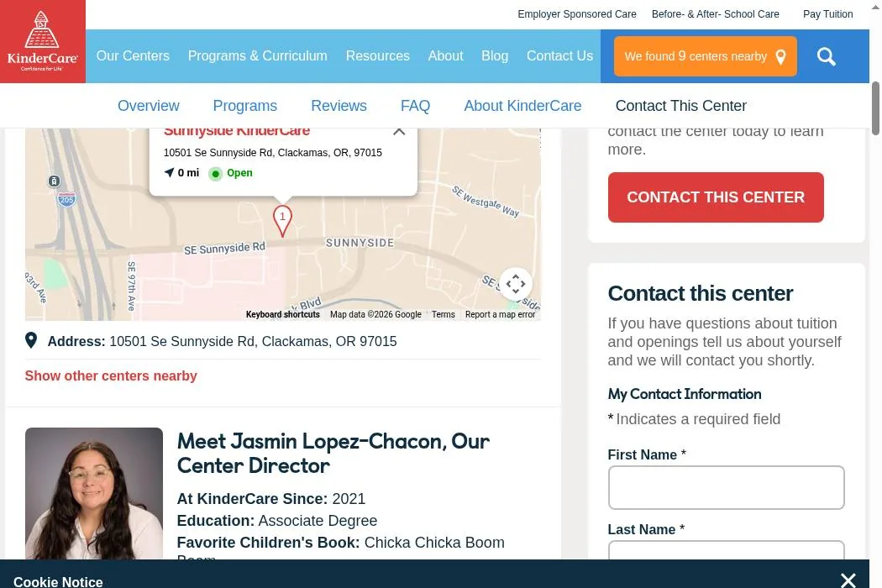
Task: Switch to the Programs tab
Action: tap(244, 106)
